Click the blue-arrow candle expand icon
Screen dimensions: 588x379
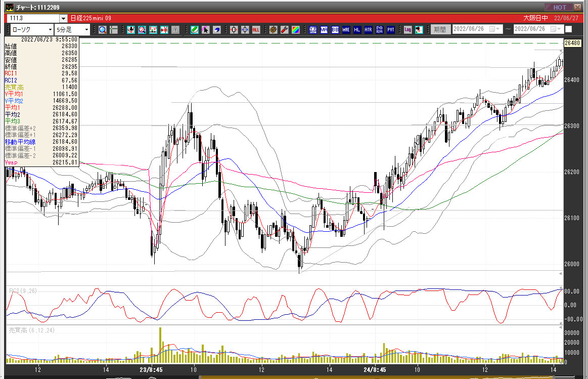click(x=245, y=30)
